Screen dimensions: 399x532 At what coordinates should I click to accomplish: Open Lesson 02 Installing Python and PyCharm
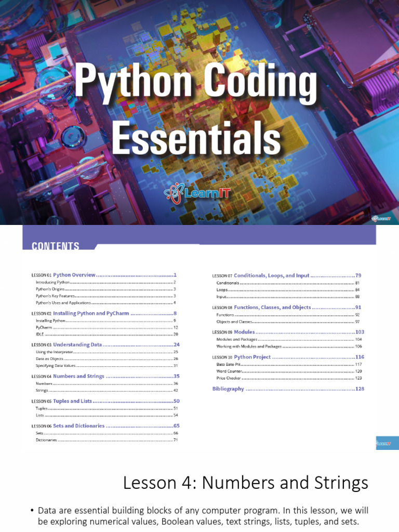tap(104, 313)
